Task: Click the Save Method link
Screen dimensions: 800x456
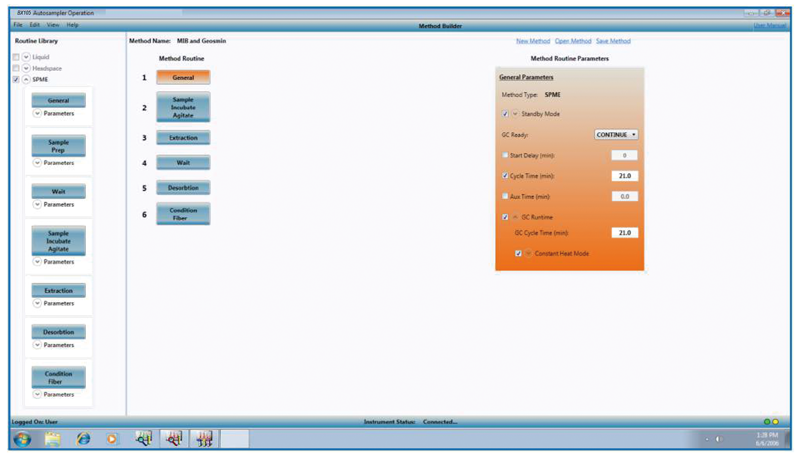Action: 614,41
